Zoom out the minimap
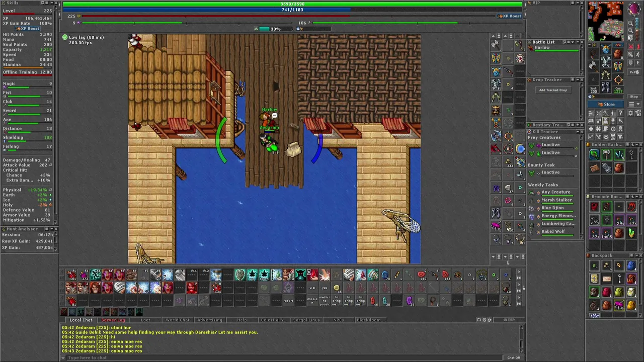The height and width of the screenshot is (362, 644). click(630, 23)
